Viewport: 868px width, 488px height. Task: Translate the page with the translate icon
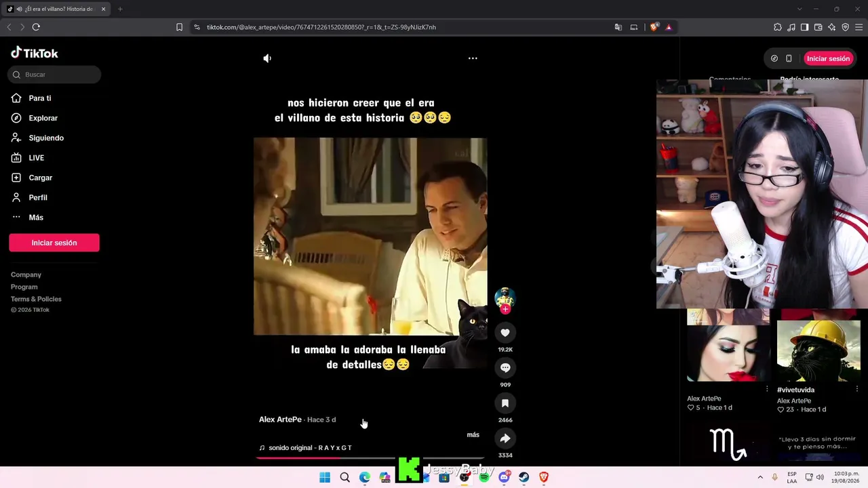(x=618, y=27)
